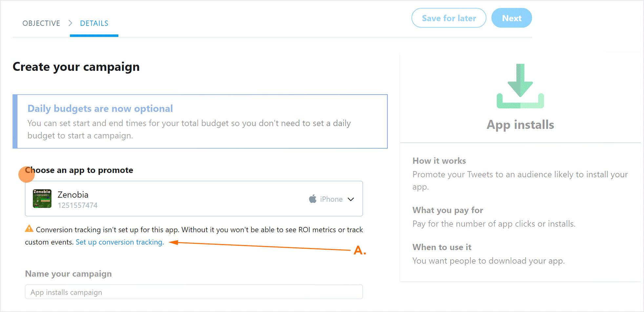The image size is (644, 312).
Task: Click the app ID 1251557474 text
Action: (x=78, y=205)
